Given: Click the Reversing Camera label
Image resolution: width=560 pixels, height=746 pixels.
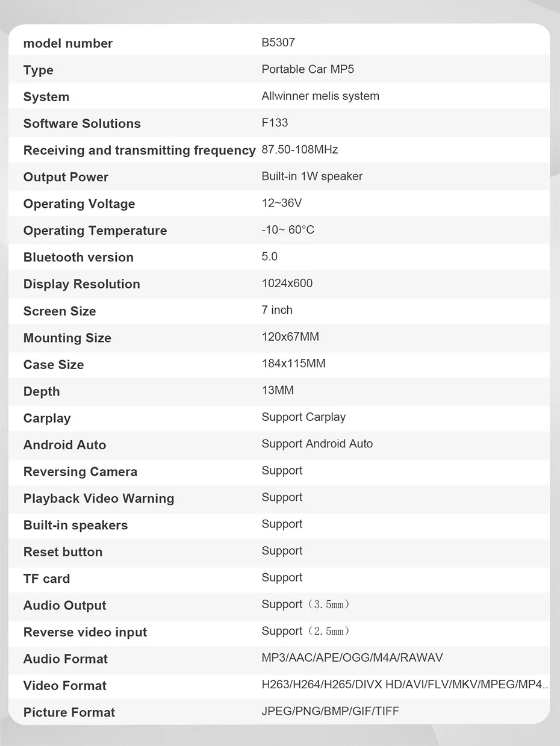Looking at the screenshot, I should pos(80,471).
